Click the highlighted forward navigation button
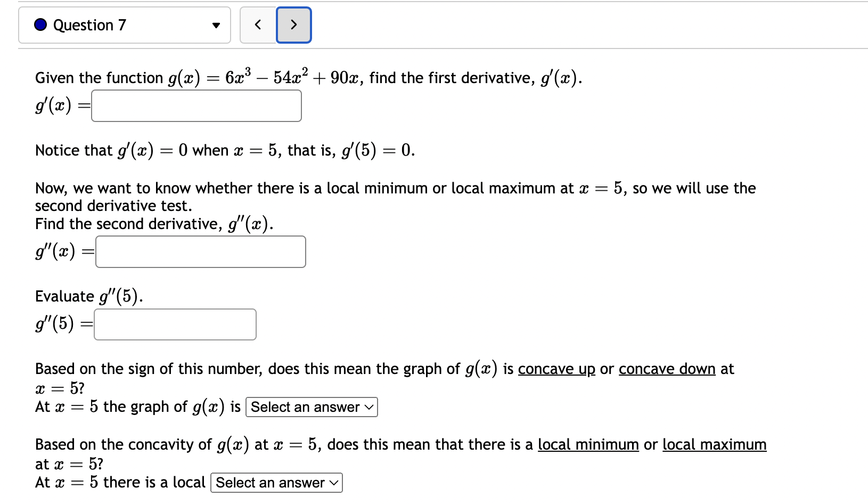Viewport: 868px width, 504px height. click(293, 25)
